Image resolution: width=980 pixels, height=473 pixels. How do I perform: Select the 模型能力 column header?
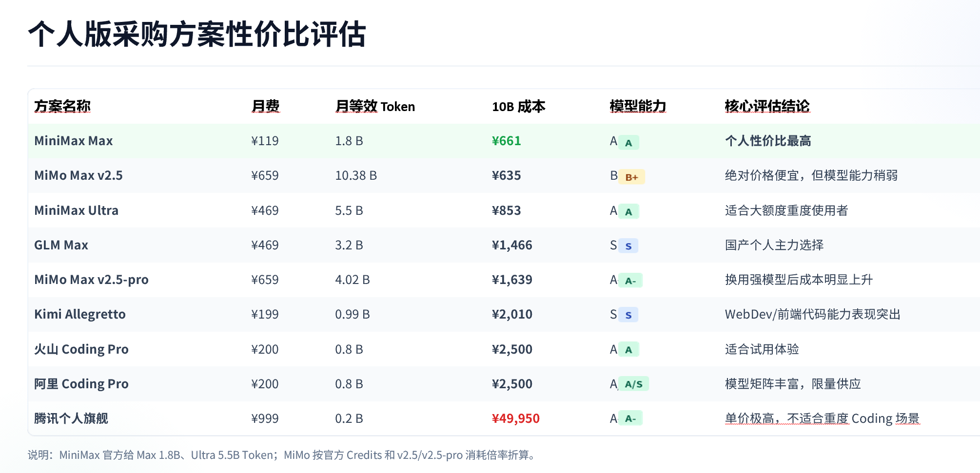coord(638,106)
